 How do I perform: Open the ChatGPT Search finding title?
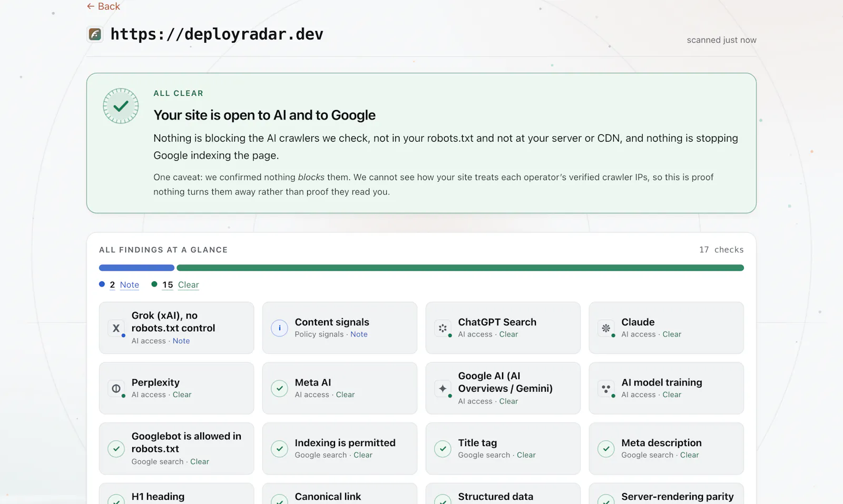497,322
